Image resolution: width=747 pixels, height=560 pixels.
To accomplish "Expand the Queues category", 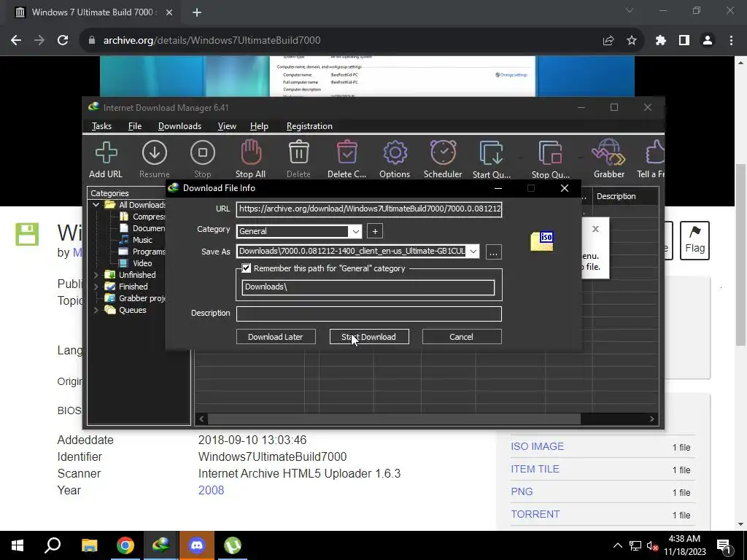I will (96, 310).
